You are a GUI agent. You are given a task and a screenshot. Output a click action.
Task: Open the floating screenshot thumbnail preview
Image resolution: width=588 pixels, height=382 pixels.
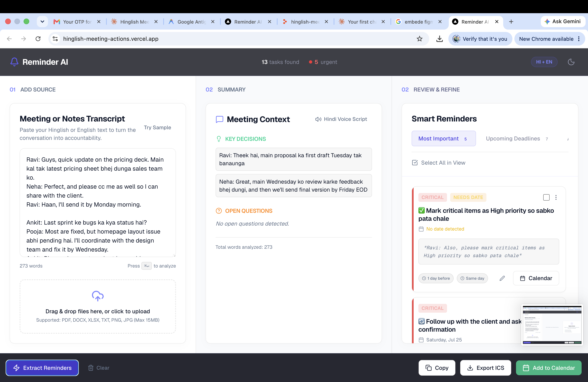[x=552, y=325]
